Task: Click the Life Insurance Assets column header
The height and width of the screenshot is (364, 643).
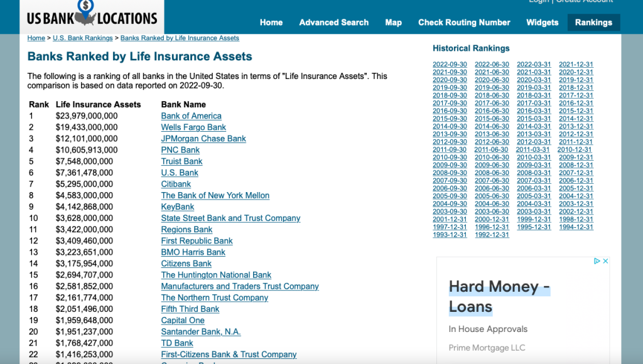Action: tap(98, 105)
